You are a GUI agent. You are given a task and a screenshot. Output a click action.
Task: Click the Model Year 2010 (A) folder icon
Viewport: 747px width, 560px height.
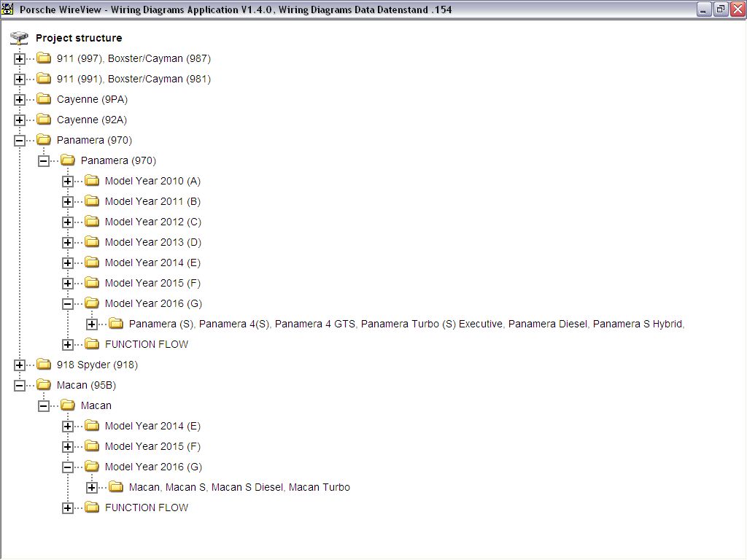(92, 181)
